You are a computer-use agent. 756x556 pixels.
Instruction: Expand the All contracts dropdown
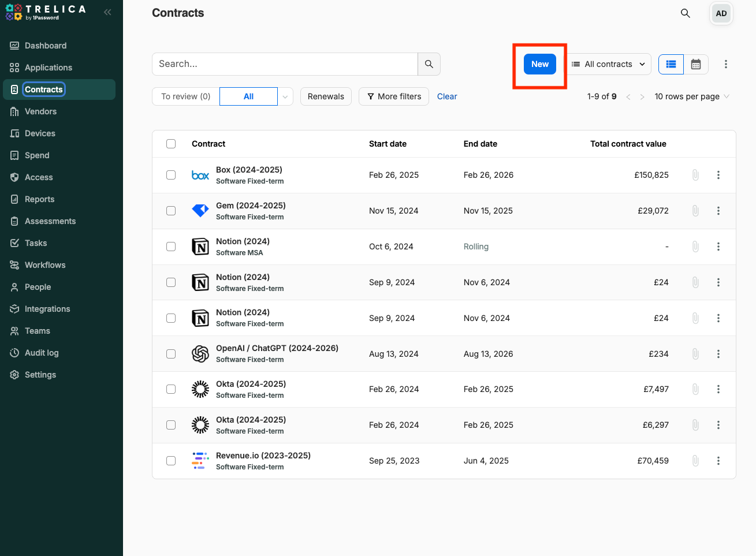(609, 64)
